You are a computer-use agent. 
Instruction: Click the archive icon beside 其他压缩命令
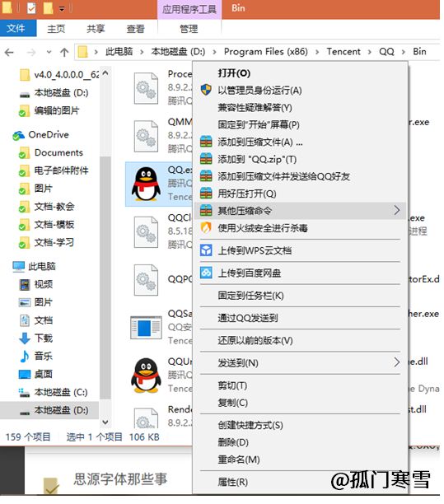[206, 211]
